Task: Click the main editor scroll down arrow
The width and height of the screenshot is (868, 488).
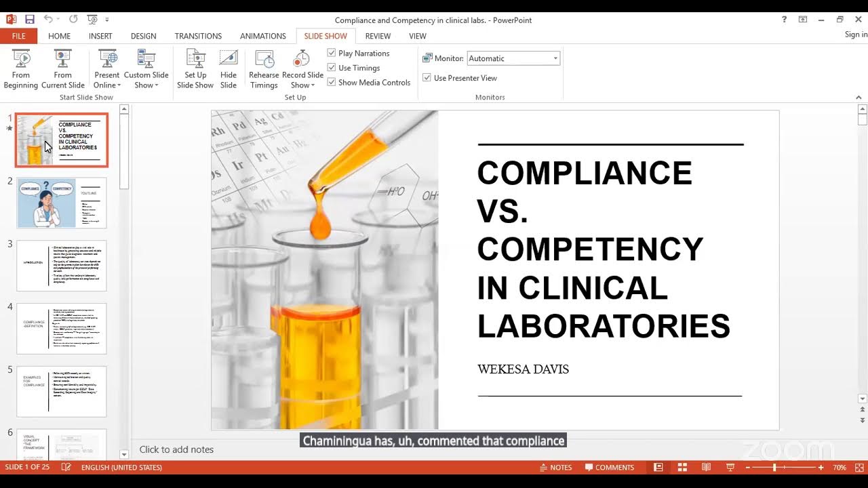Action: 863,399
